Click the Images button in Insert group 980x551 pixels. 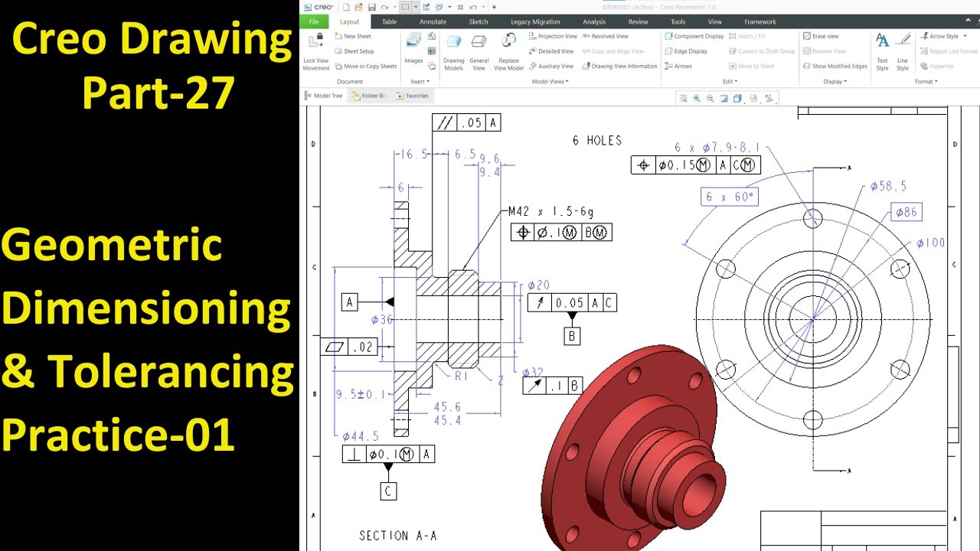click(413, 49)
